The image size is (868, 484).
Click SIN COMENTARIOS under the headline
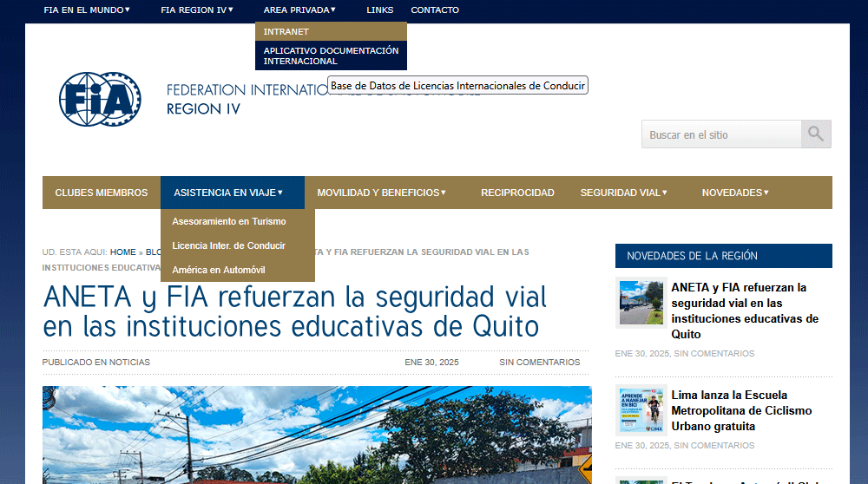(540, 363)
